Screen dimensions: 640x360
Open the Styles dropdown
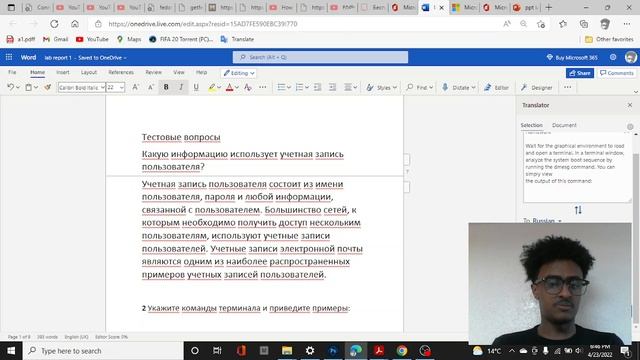click(382, 87)
